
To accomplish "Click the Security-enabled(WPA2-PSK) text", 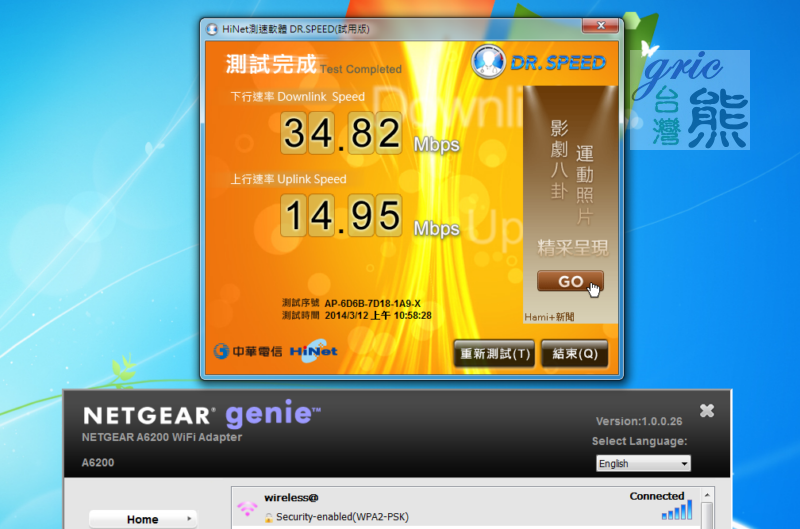I will tap(342, 517).
